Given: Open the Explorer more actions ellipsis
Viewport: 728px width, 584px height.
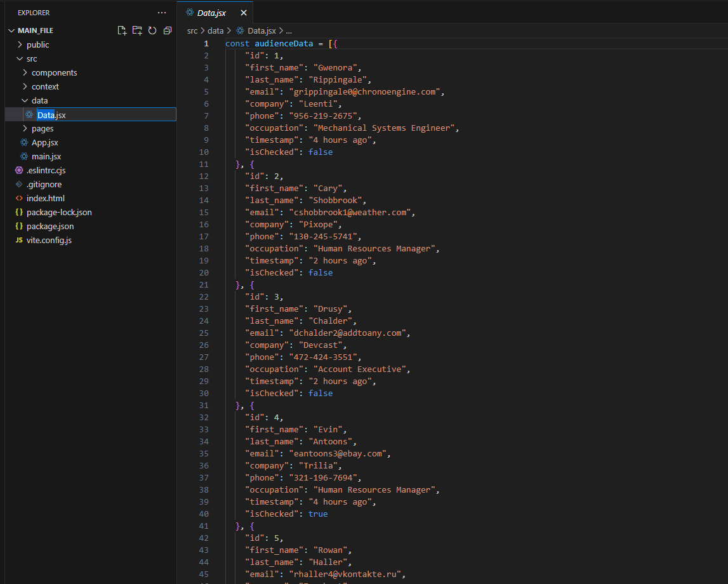Looking at the screenshot, I should pos(162,13).
